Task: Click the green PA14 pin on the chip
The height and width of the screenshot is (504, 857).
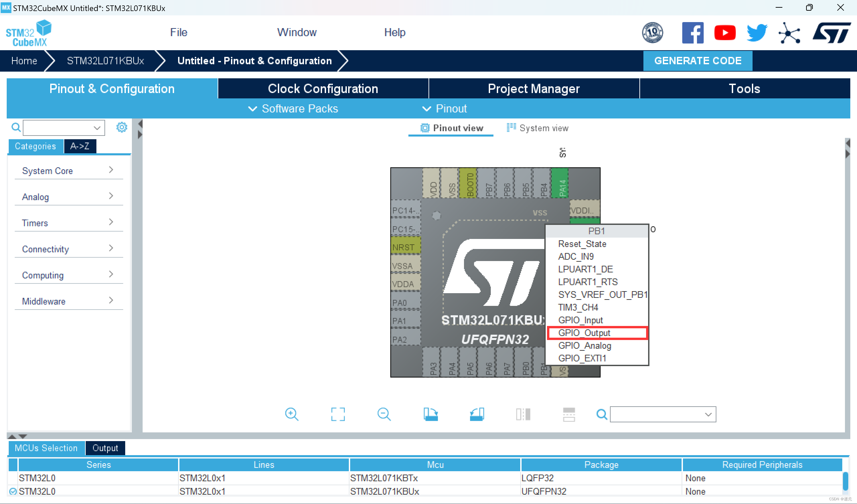Action: coord(559,184)
